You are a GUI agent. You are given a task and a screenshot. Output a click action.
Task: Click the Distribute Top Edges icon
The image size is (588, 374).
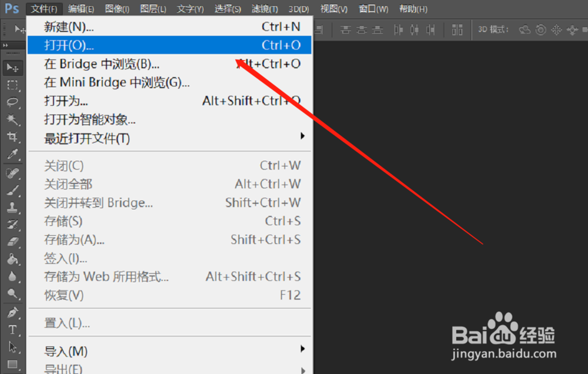pos(345,29)
